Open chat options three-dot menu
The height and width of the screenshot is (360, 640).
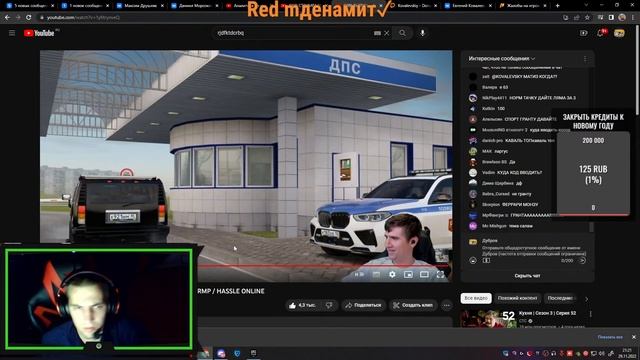585,59
